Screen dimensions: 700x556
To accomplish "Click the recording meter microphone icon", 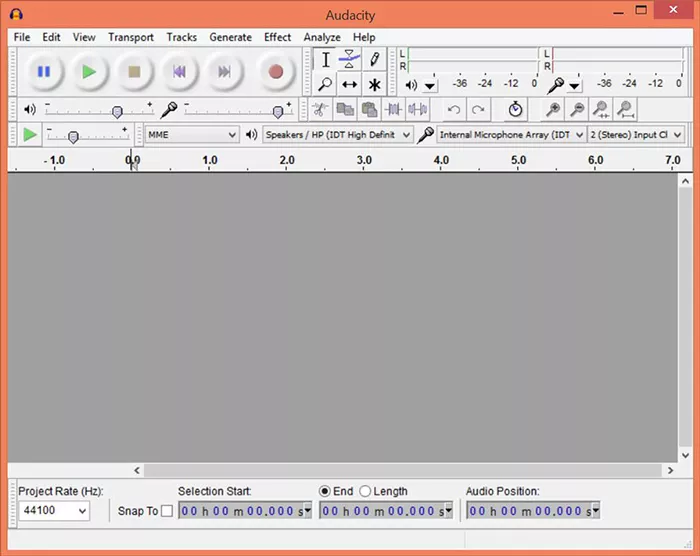I will [x=556, y=85].
